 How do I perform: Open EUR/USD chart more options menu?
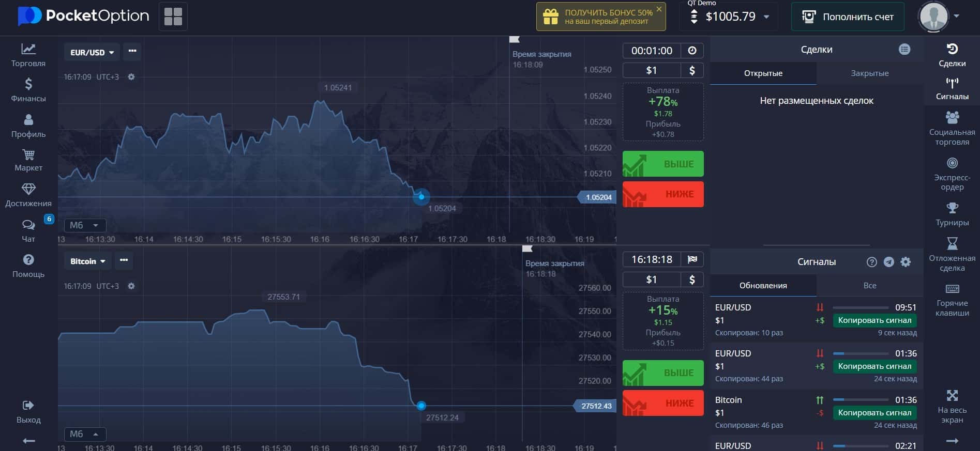132,51
